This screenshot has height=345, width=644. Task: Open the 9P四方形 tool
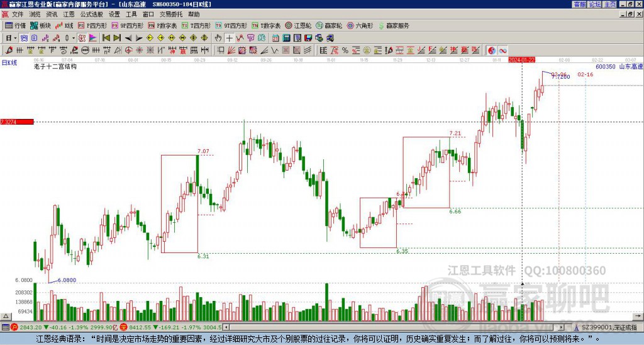(x=128, y=25)
